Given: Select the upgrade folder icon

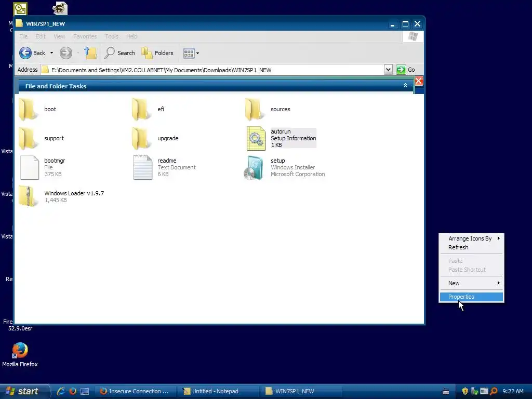Looking at the screenshot, I should [x=141, y=138].
